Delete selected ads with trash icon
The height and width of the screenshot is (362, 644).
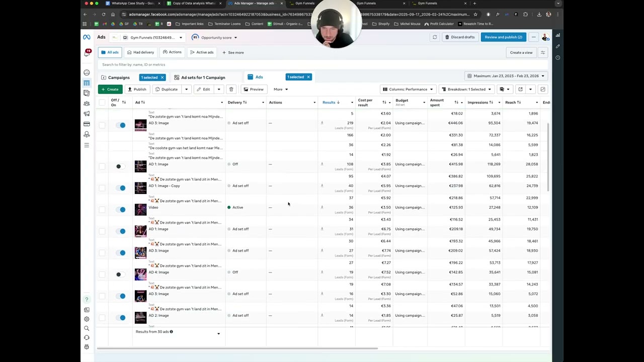(231, 89)
